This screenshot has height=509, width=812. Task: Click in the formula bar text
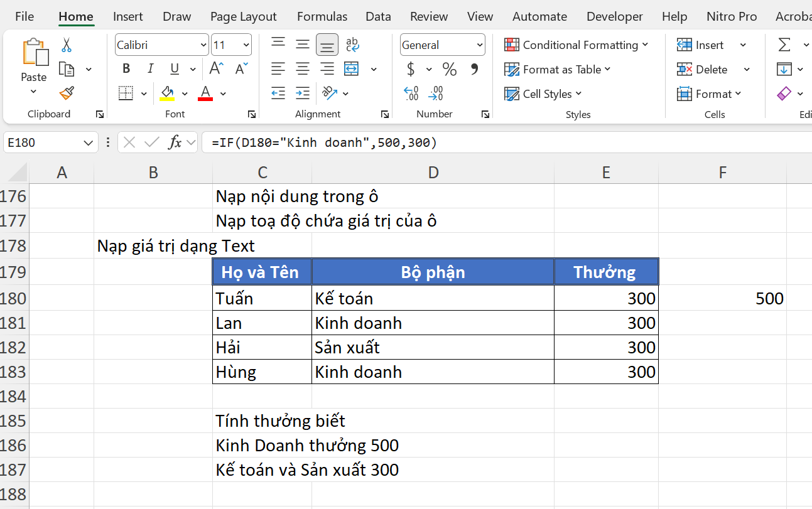(324, 142)
